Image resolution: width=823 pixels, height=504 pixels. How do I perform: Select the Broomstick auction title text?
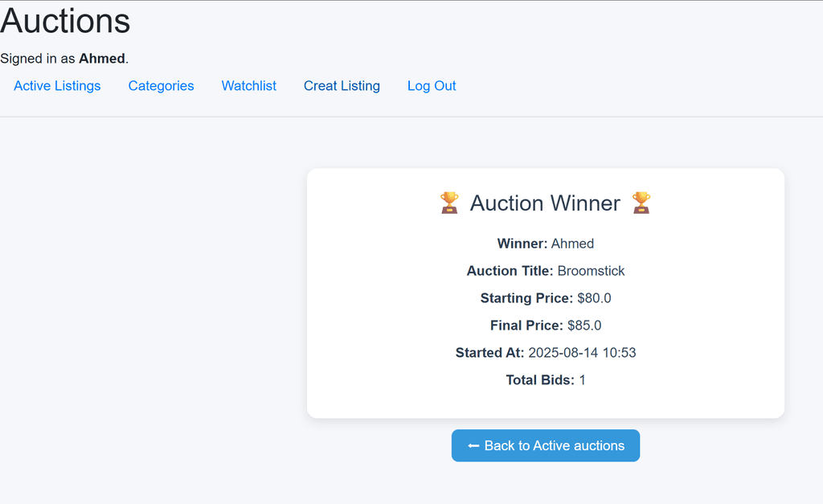(591, 271)
